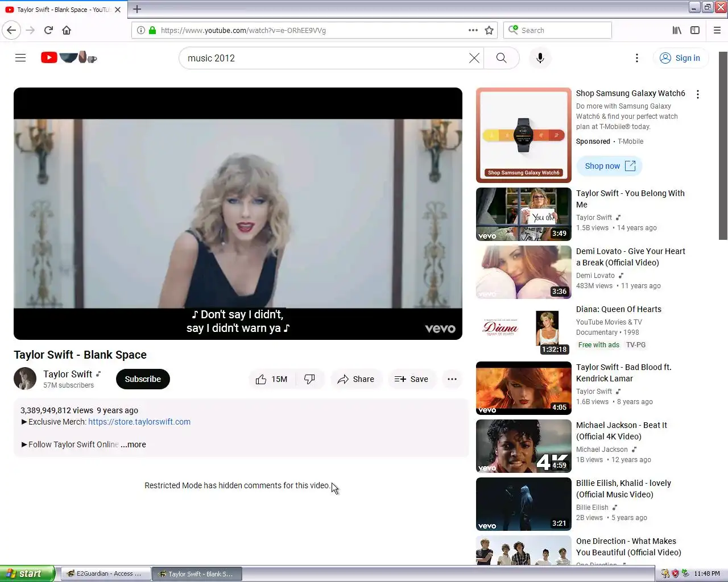728x582 pixels.
Task: Open a new browser tab
Action: point(137,9)
